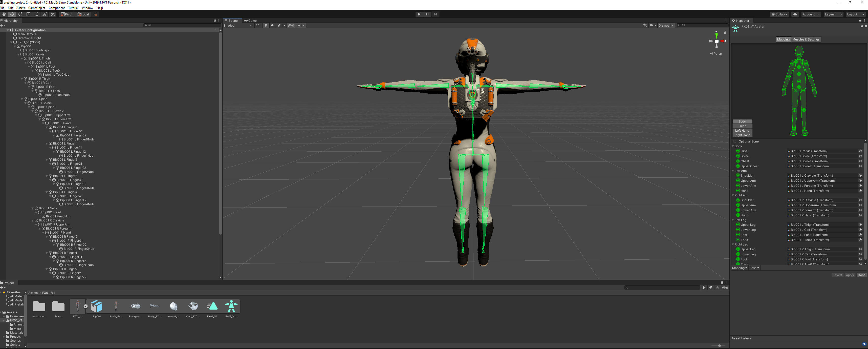This screenshot has height=349, width=868.
Task: Toggle scene audio speaker icon
Action: pyautogui.click(x=272, y=25)
